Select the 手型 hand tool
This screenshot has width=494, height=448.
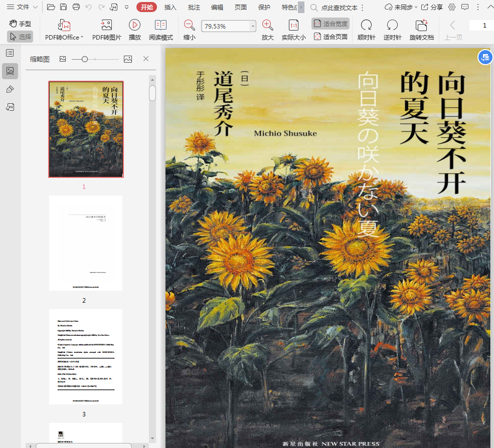pyautogui.click(x=20, y=24)
